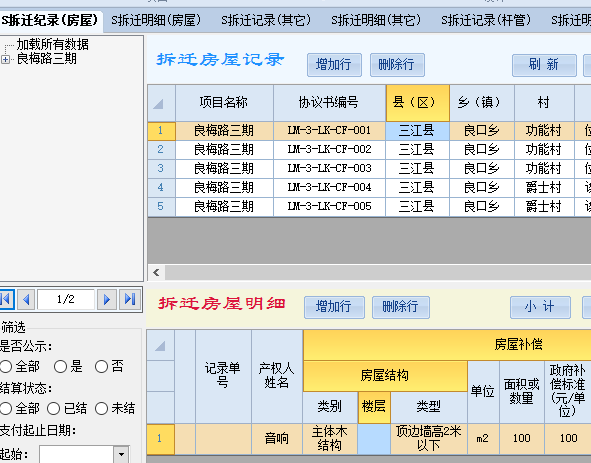Go to first page navigation icon
Image resolution: width=591 pixels, height=463 pixels.
click(6, 300)
